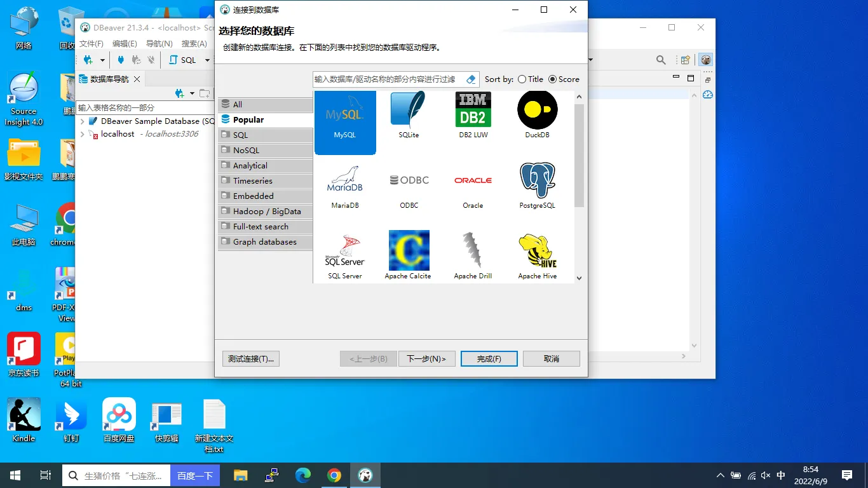Open Microsoft Edge from the taskbar
Image resolution: width=868 pixels, height=488 pixels.
[x=303, y=475]
